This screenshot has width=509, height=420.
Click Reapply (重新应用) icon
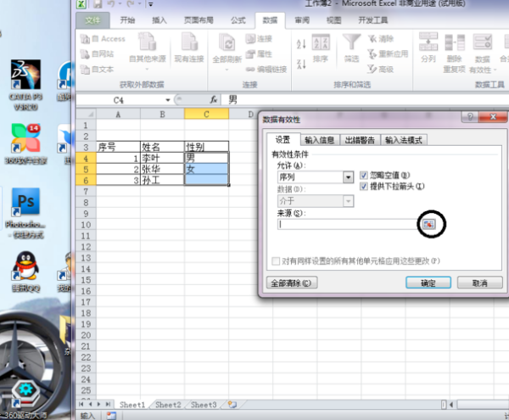click(x=372, y=54)
